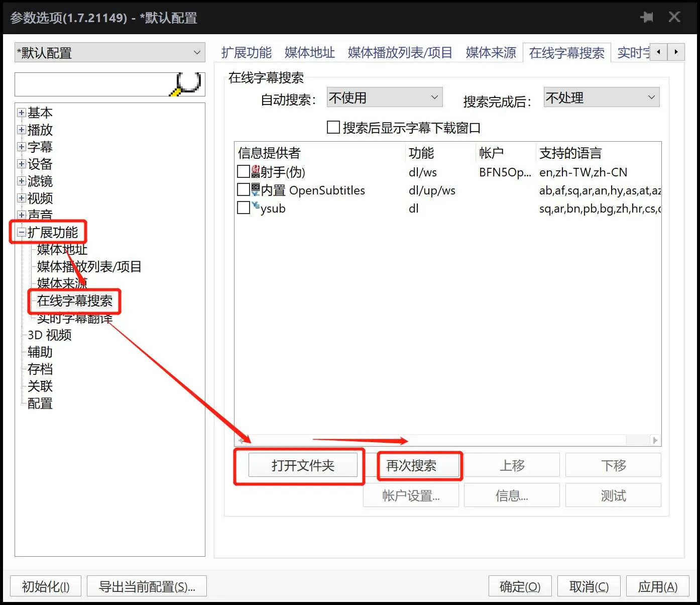Click the 内置 OpenSubtitles provider icon
The image size is (700, 605).
[x=256, y=190]
